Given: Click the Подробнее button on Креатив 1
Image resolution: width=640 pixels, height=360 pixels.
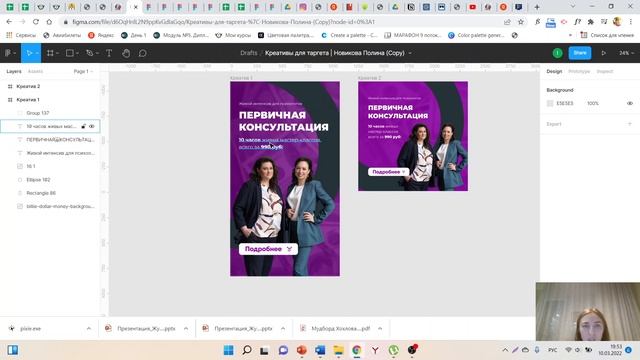Looking at the screenshot, I should click(268, 249).
